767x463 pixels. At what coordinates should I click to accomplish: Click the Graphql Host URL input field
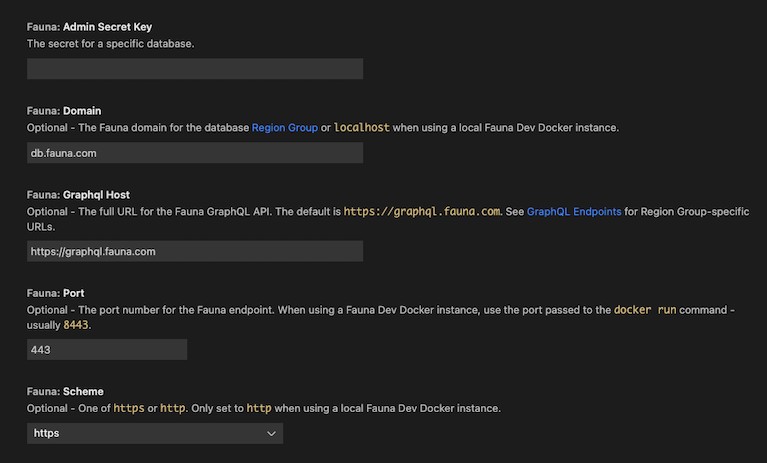point(195,251)
